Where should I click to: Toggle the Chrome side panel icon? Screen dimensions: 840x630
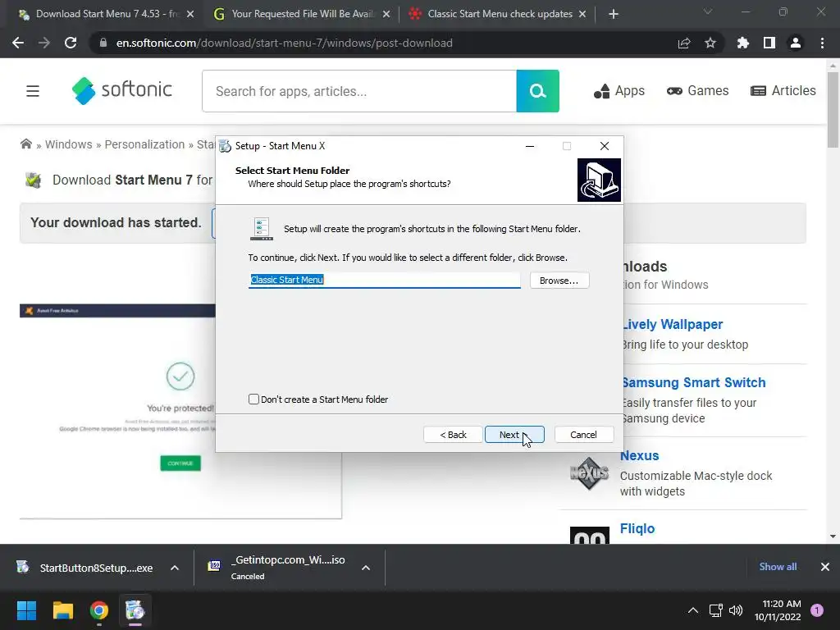click(x=769, y=43)
